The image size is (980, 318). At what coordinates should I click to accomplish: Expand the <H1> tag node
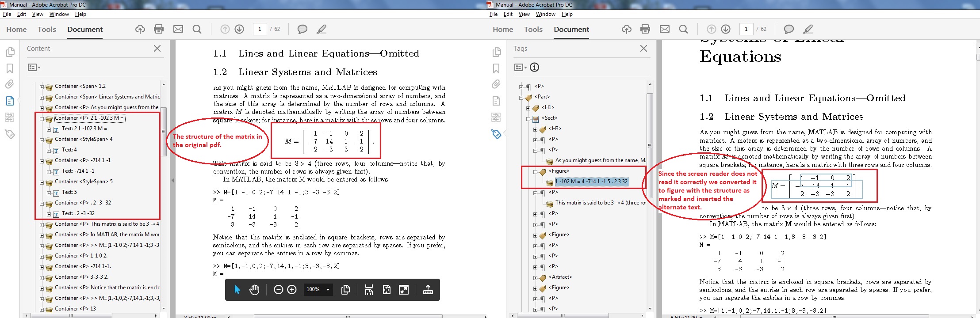click(x=528, y=108)
